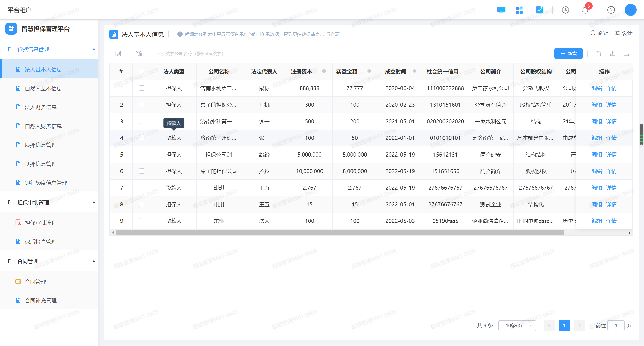Click the 新增 button
Viewport: 644px width, 346px height.
click(568, 54)
